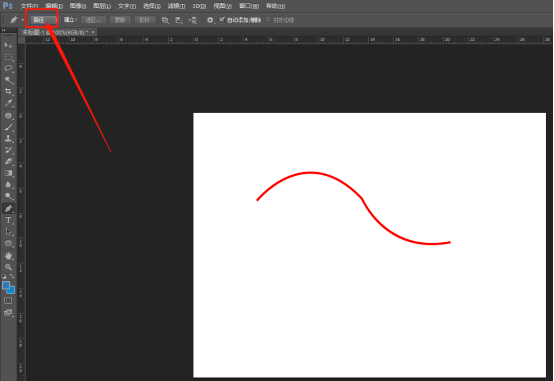Select the Rectangular Marquee tool
The width and height of the screenshot is (554, 381).
pyautogui.click(x=8, y=57)
